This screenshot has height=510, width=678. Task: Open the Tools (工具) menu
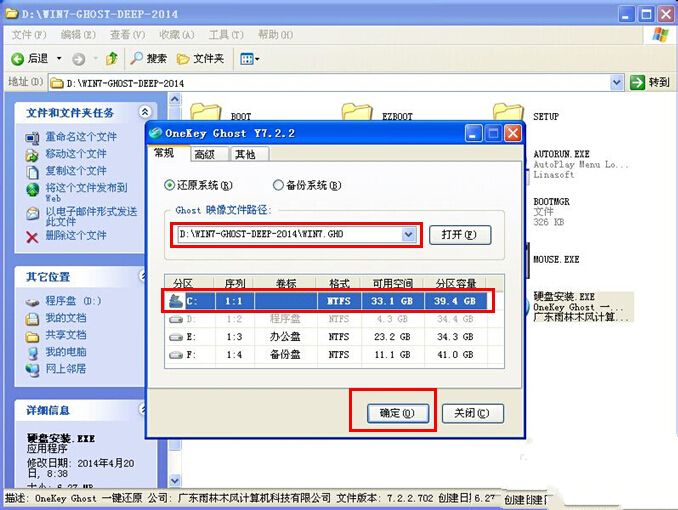point(218,35)
